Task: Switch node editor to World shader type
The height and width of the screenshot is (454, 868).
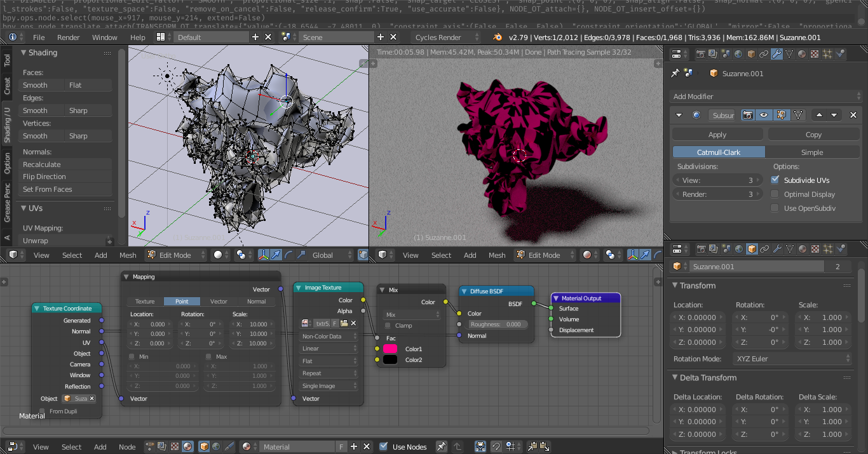Action: pos(216,446)
